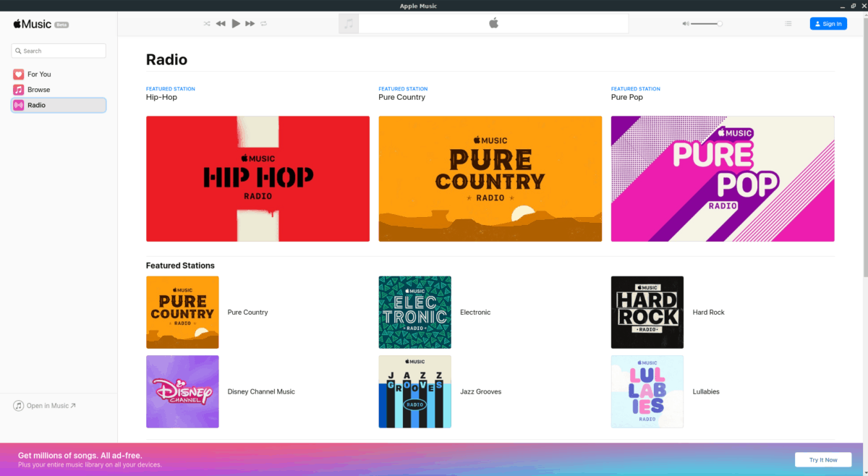The image size is (868, 476).
Task: Click the Pure Country featured station title
Action: coord(402,97)
